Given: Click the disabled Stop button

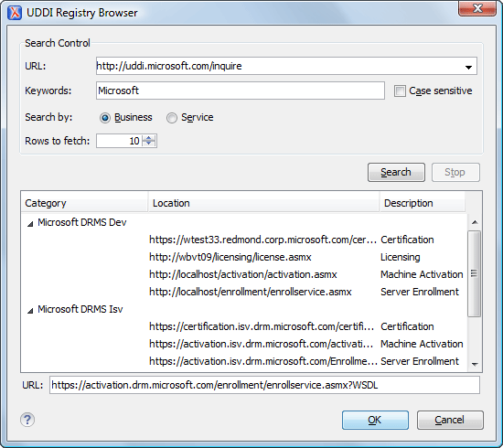Looking at the screenshot, I should [455, 172].
